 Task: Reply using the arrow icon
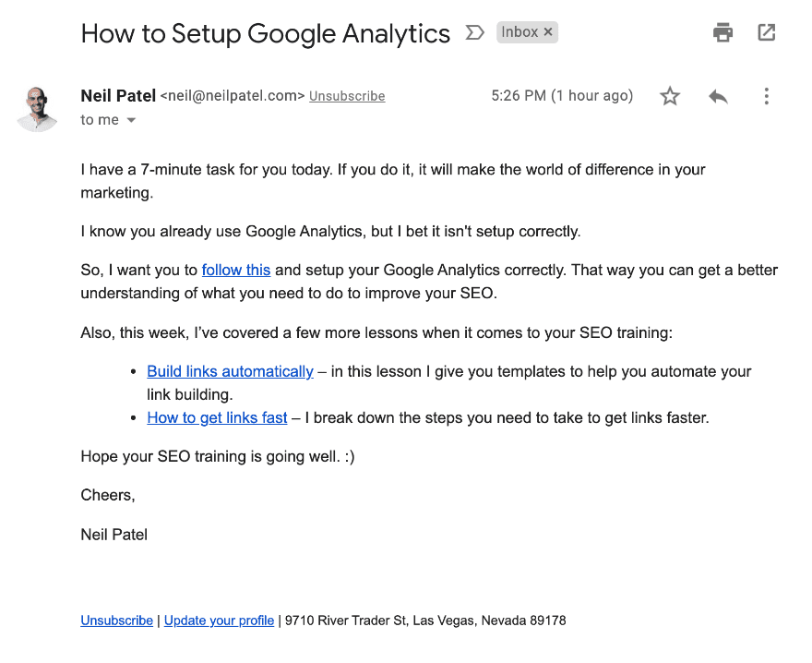tap(718, 96)
